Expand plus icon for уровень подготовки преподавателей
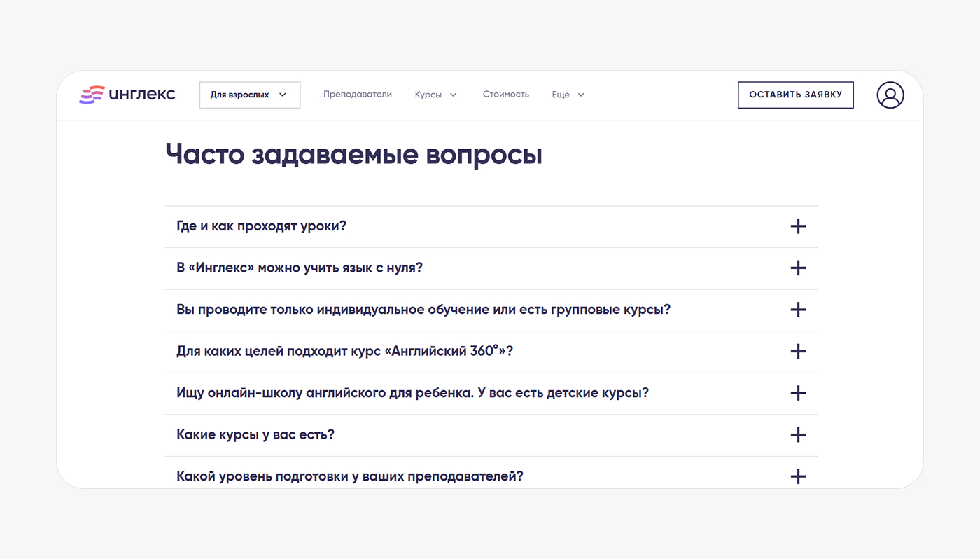This screenshot has width=980, height=559. click(x=798, y=476)
